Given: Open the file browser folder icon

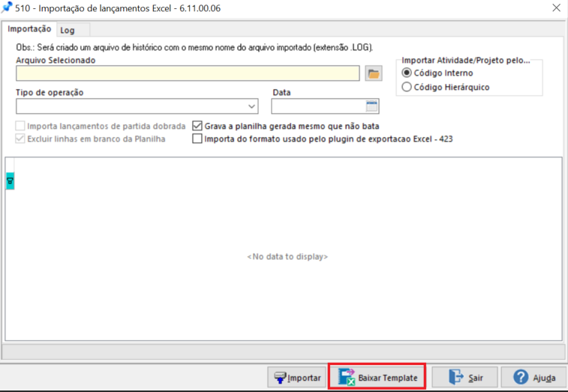Looking at the screenshot, I should coord(374,73).
